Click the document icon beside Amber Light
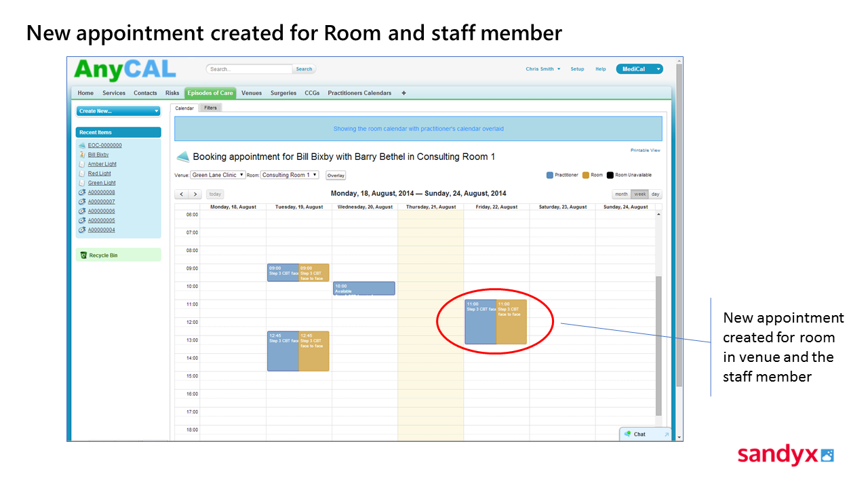Screen dimensions: 868x488 pos(82,164)
